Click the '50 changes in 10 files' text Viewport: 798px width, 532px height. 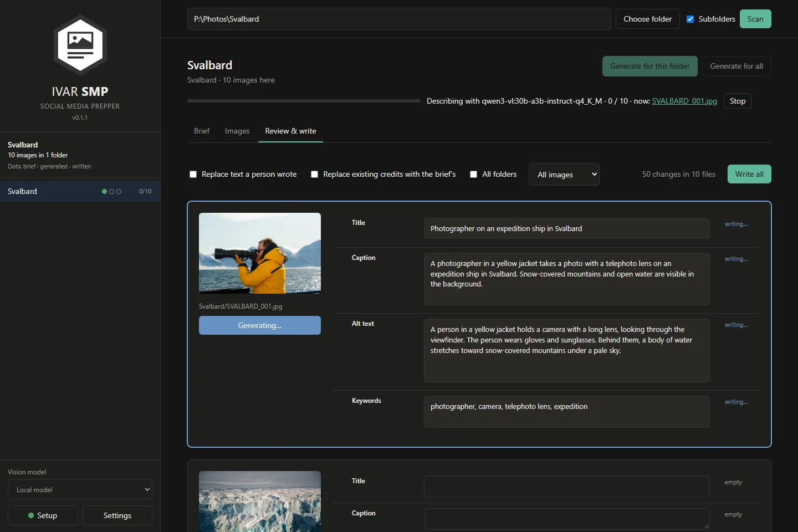pyautogui.click(x=679, y=174)
